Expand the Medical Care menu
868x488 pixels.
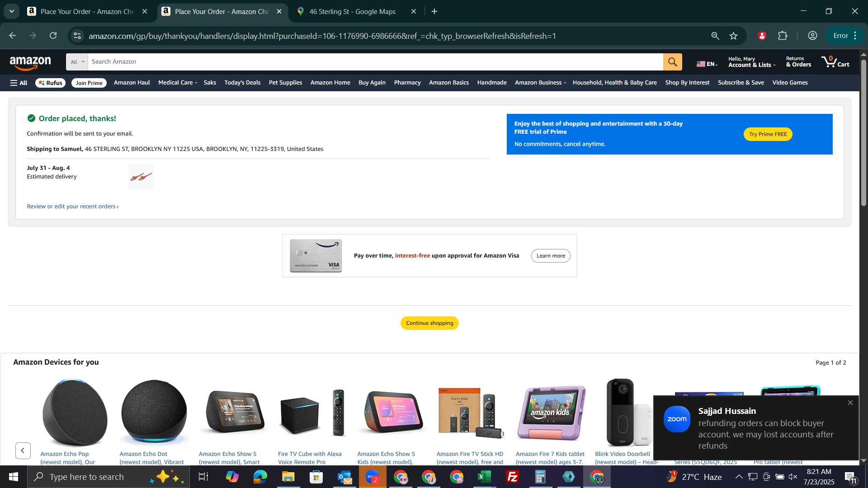click(178, 83)
